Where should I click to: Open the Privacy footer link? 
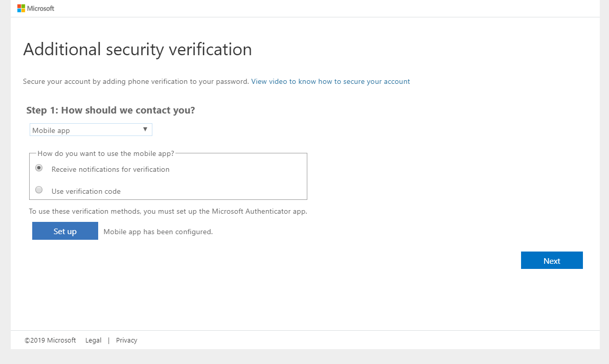pos(126,340)
